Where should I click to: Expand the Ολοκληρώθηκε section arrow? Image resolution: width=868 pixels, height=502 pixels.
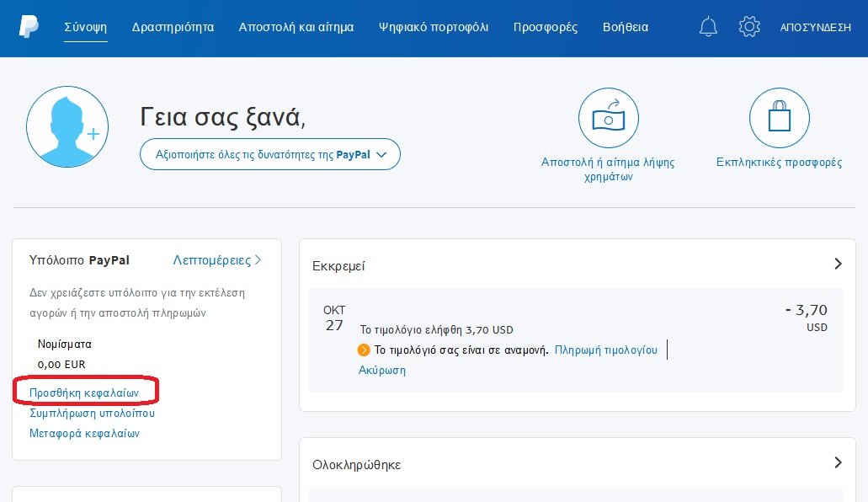click(838, 462)
